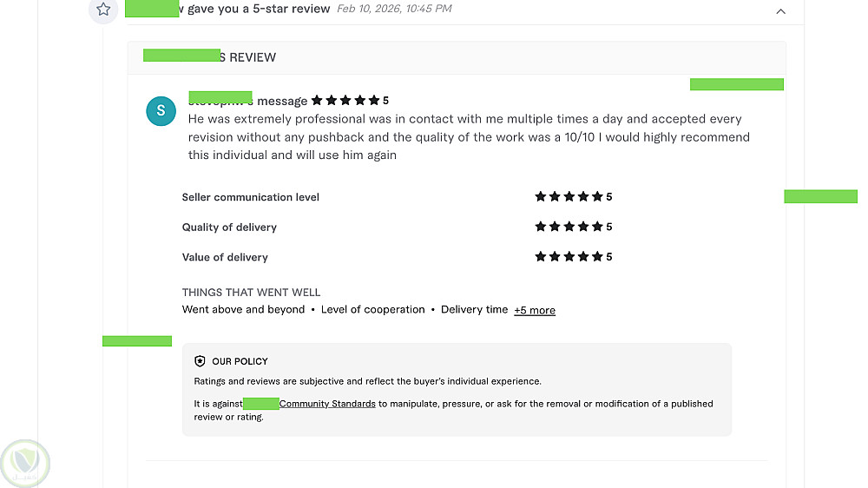Screen dimensions: 868x488
Task: Click the review message text
Action: pyautogui.click(x=469, y=137)
